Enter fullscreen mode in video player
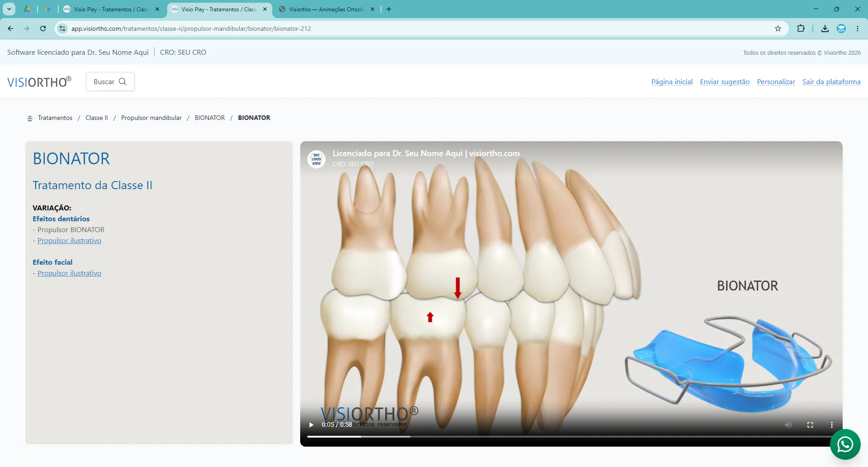Viewport: 868px width, 467px height. tap(810, 425)
